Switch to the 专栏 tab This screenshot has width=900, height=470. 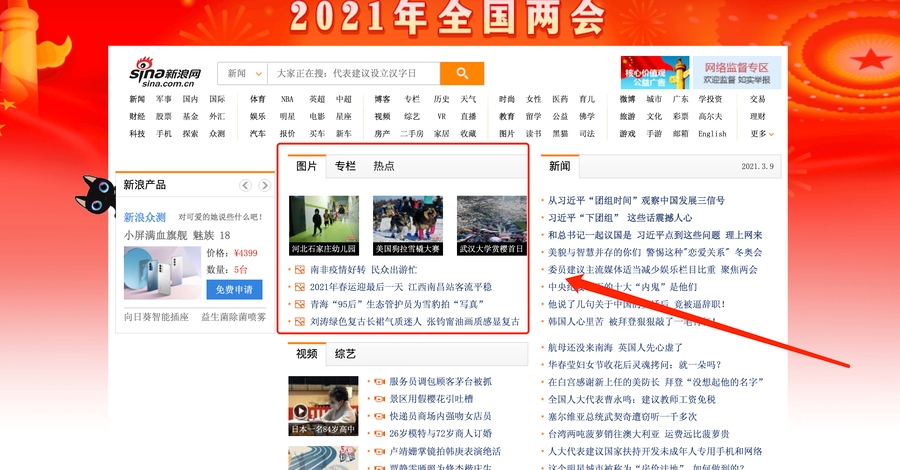pyautogui.click(x=345, y=166)
